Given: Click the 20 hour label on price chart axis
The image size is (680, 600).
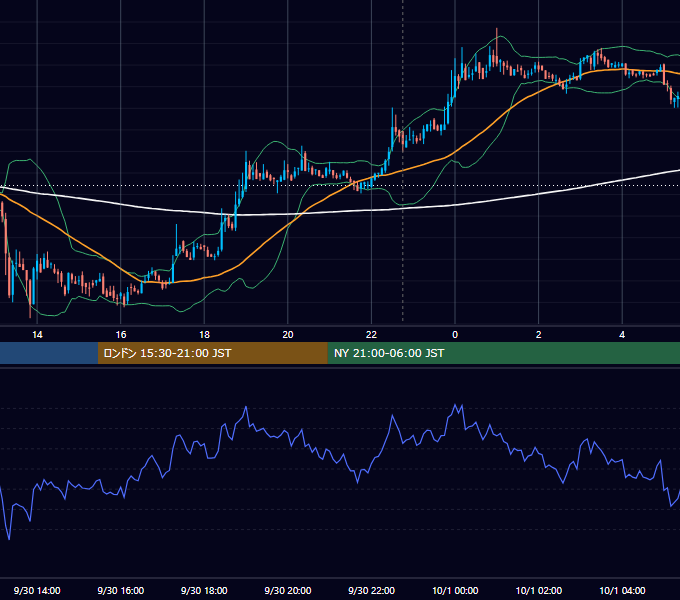Looking at the screenshot, I should click(x=288, y=335).
